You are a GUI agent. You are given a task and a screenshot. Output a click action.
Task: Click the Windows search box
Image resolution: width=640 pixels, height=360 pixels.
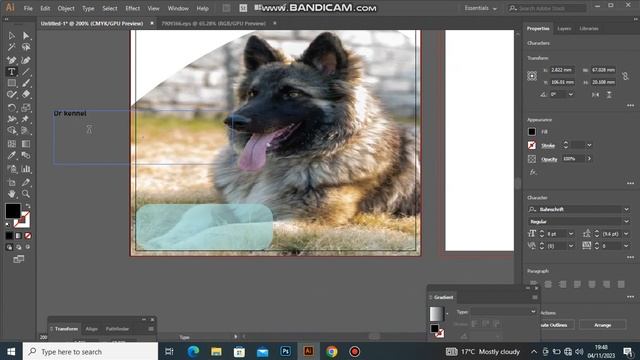click(90, 351)
